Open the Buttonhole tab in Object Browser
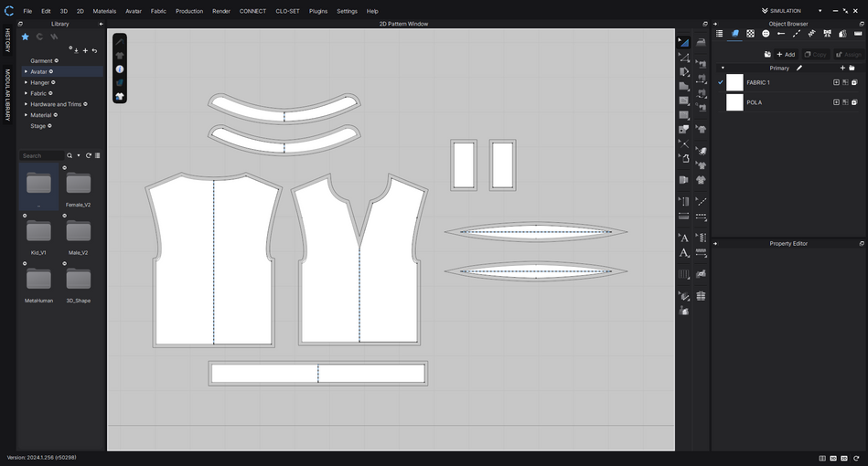 [x=781, y=34]
